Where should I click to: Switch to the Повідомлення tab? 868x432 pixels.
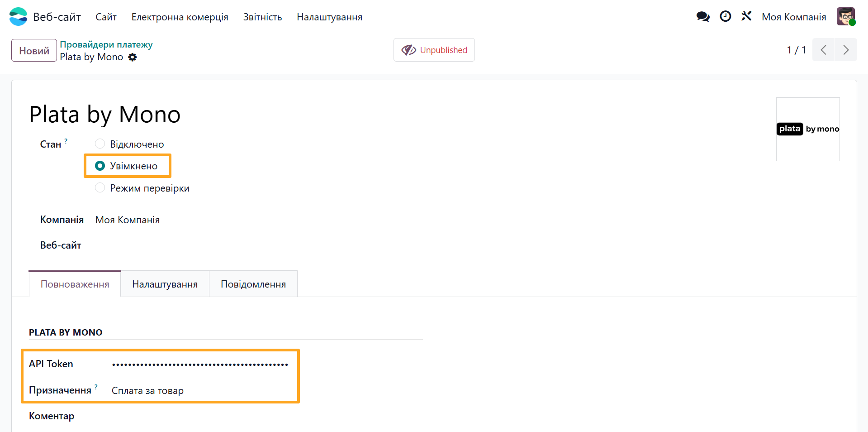[x=253, y=284]
